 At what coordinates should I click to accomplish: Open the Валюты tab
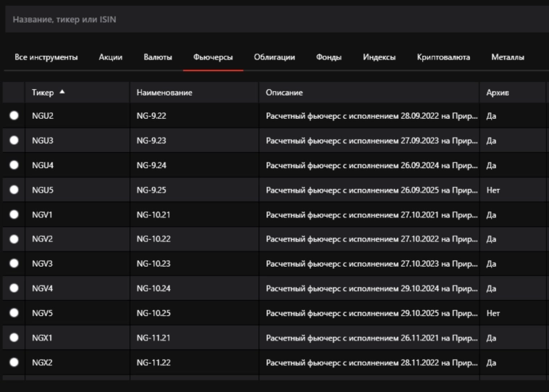pyautogui.click(x=158, y=57)
